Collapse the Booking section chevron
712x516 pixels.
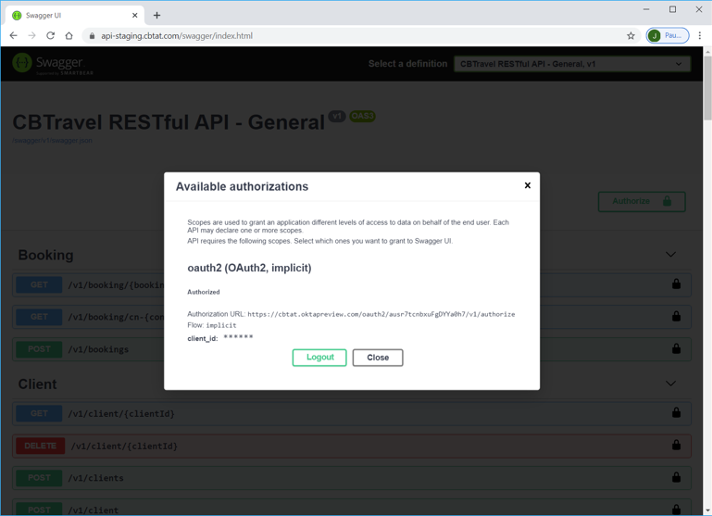tap(671, 254)
